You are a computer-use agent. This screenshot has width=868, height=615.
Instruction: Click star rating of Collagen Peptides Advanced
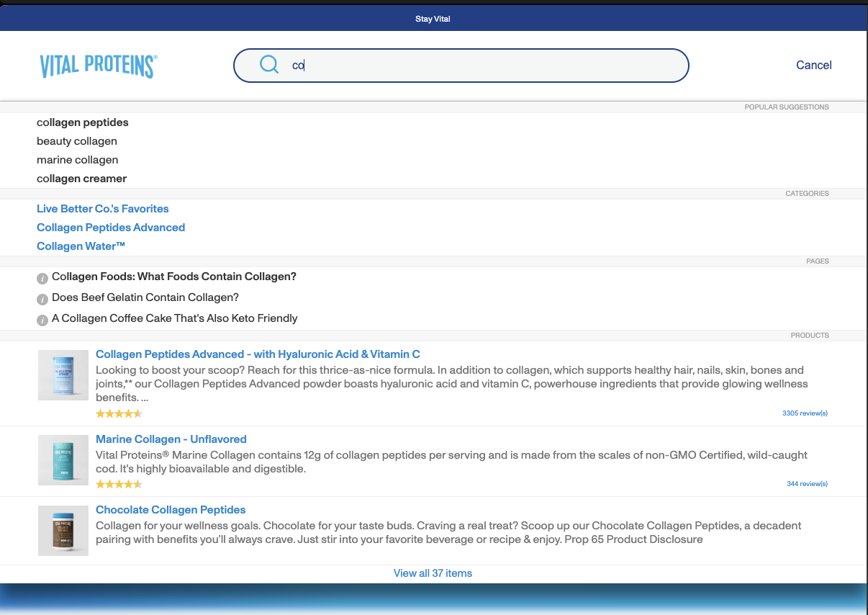click(x=119, y=414)
